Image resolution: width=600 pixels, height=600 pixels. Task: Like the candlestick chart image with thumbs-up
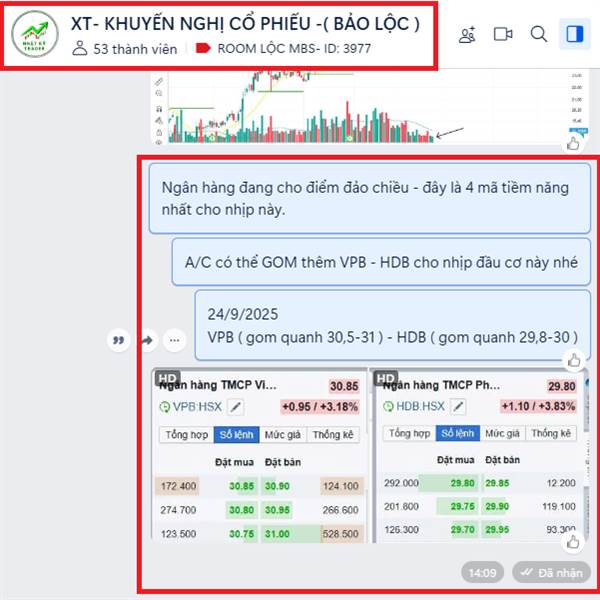pyautogui.click(x=573, y=144)
